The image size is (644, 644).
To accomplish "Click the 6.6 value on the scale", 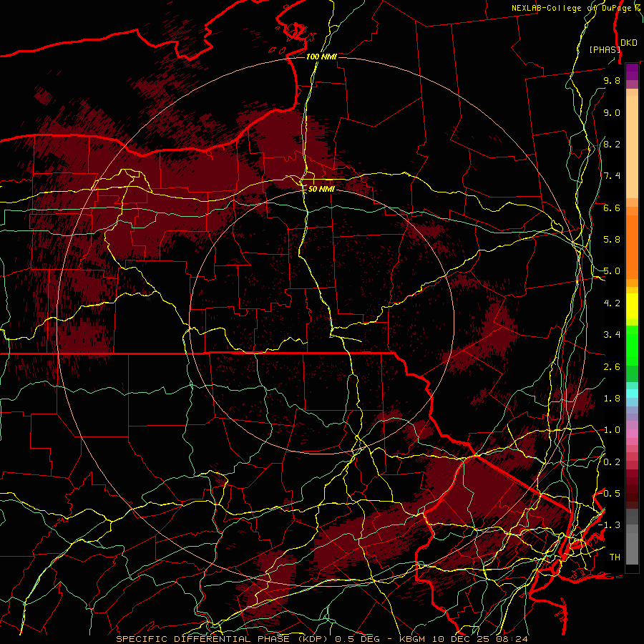I will [x=612, y=208].
